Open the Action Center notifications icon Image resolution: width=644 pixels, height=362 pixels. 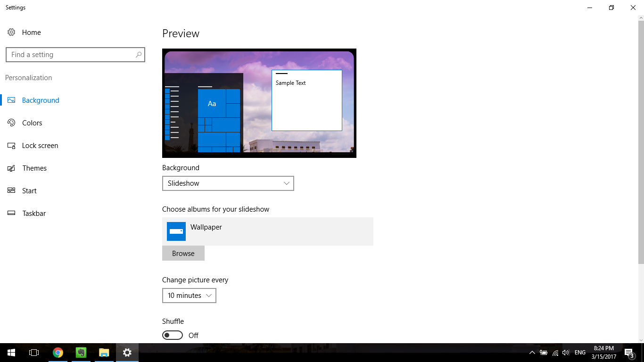pos(629,353)
